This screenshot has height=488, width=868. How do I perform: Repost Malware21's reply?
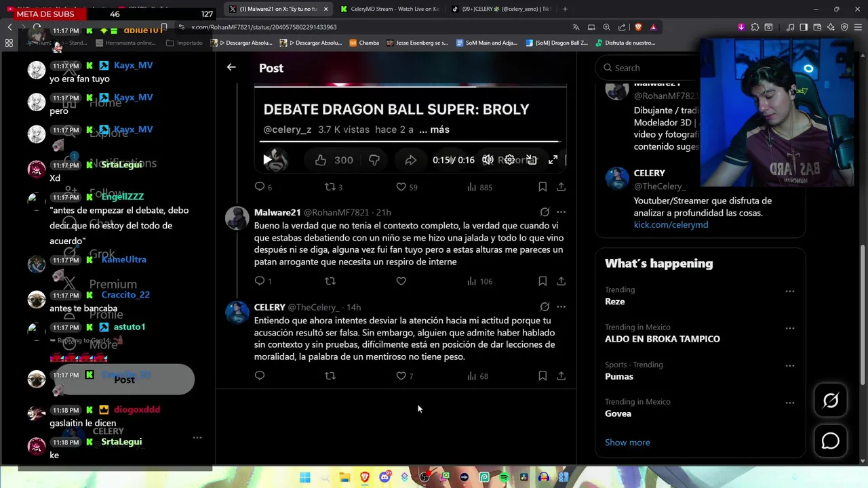[330, 281]
